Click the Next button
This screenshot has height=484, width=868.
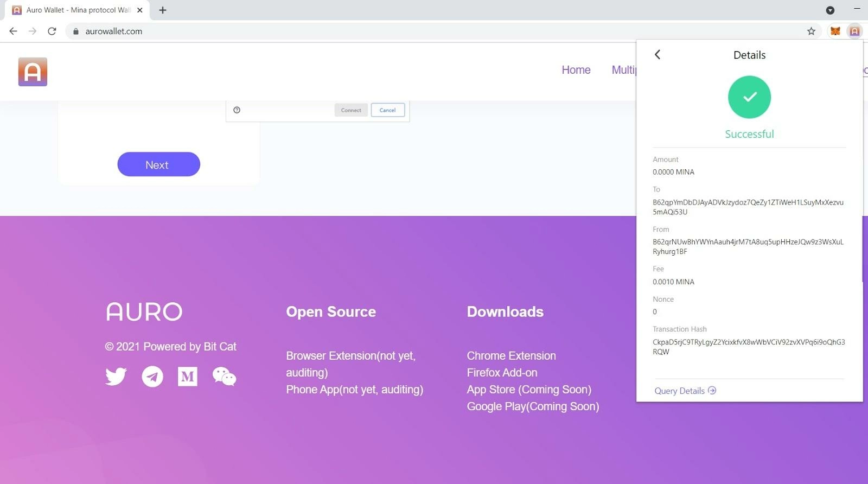tap(158, 164)
